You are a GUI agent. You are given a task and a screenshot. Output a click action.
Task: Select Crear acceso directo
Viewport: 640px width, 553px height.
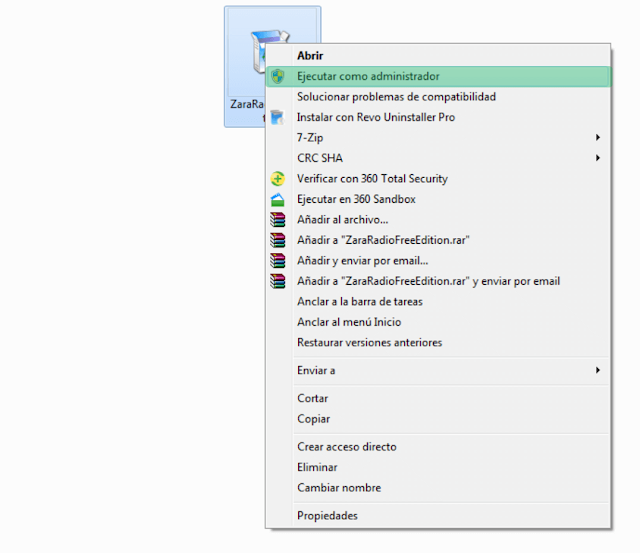[438, 447]
